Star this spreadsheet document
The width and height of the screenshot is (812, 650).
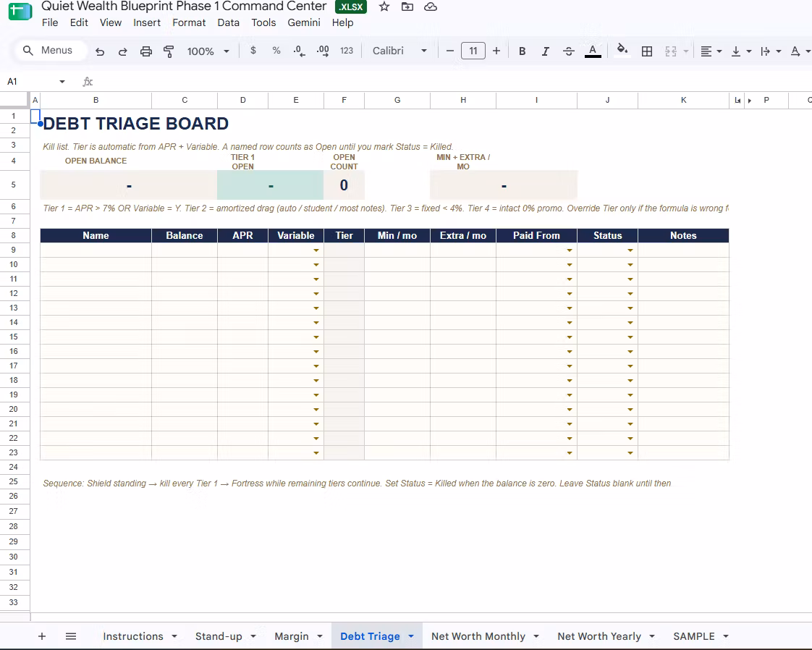coord(384,7)
